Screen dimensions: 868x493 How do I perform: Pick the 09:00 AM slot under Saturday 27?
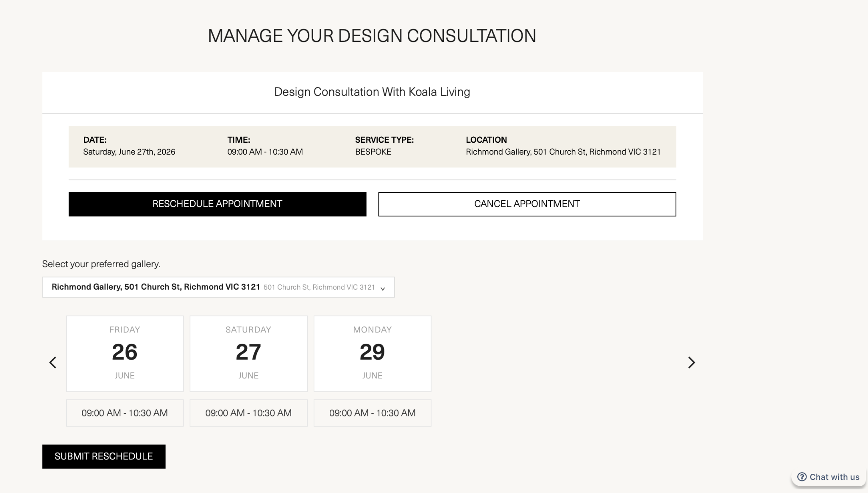click(248, 413)
